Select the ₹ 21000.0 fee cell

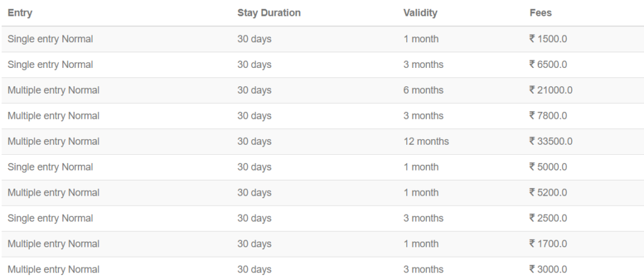tap(551, 90)
